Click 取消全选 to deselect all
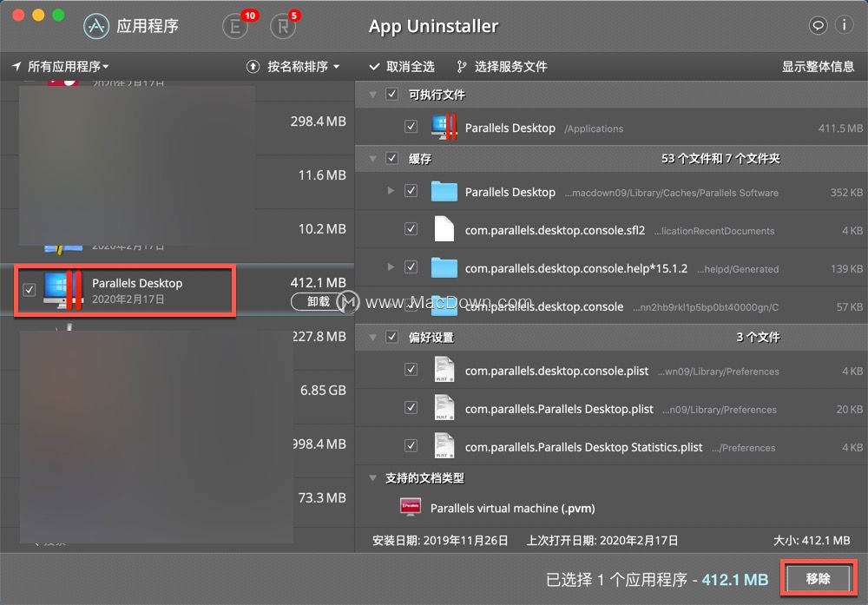 [x=402, y=67]
